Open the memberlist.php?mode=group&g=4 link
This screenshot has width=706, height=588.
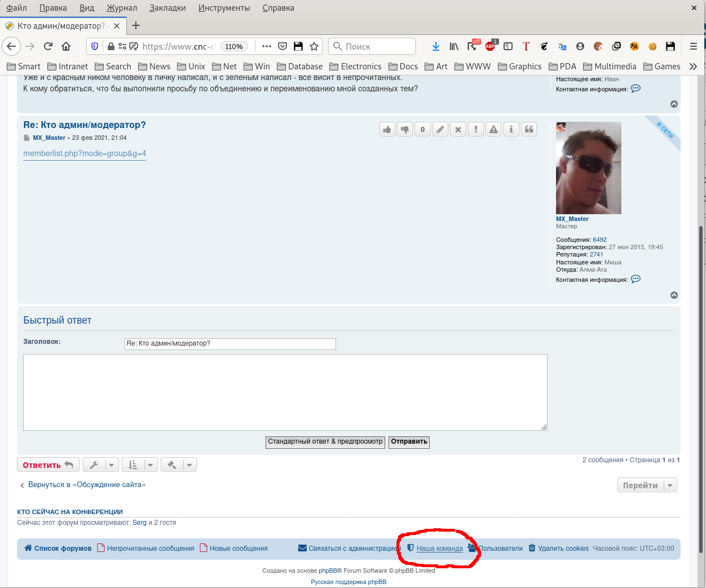85,153
